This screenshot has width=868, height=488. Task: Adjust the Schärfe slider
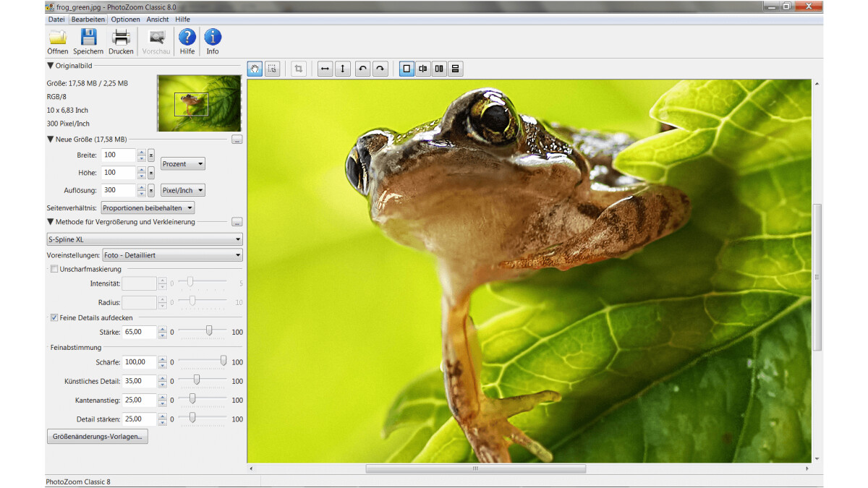pyautogui.click(x=224, y=361)
